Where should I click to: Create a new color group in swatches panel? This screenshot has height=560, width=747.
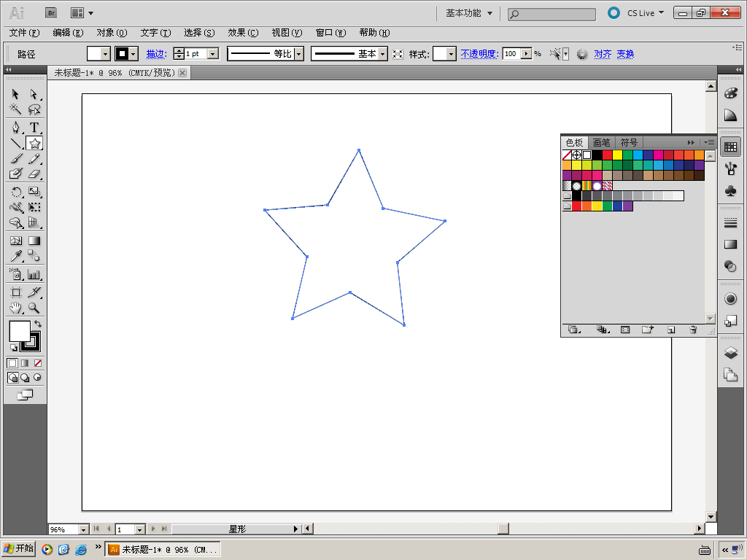(x=648, y=330)
